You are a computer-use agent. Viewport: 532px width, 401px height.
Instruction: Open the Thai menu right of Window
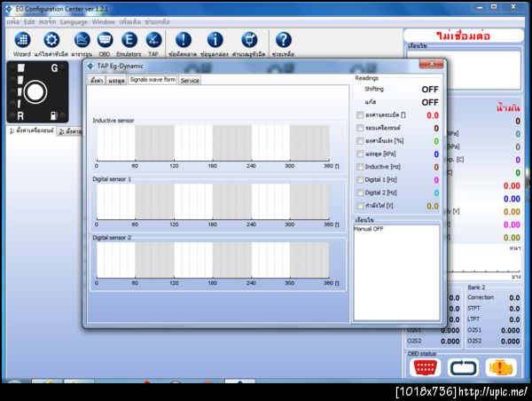(x=130, y=21)
